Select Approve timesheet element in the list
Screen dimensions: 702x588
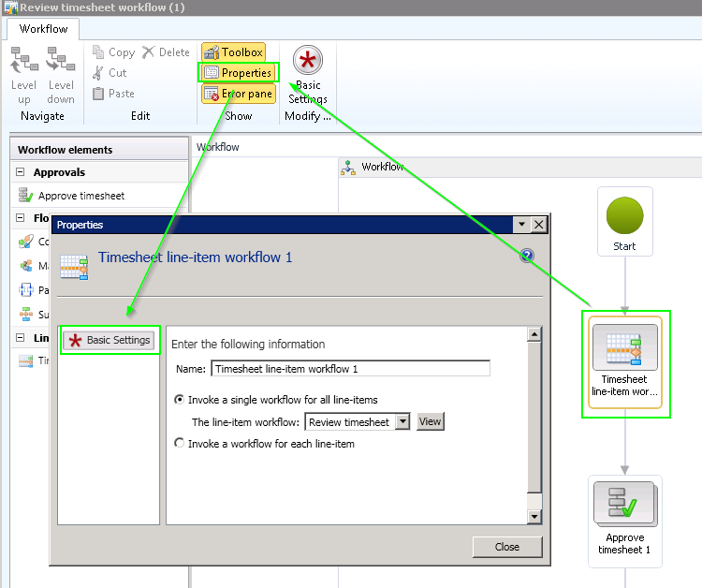80,196
